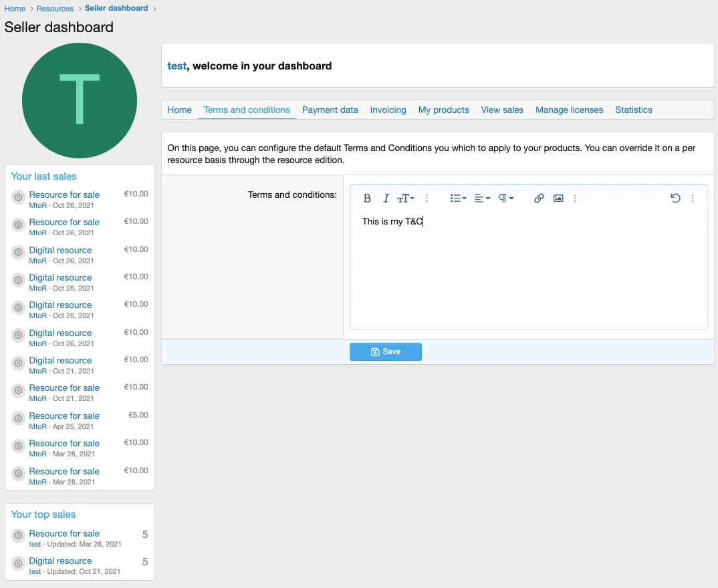Open the paragraph format dropdown

(505, 198)
